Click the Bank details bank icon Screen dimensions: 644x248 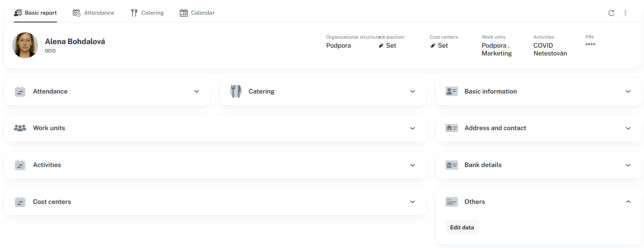pyautogui.click(x=451, y=165)
